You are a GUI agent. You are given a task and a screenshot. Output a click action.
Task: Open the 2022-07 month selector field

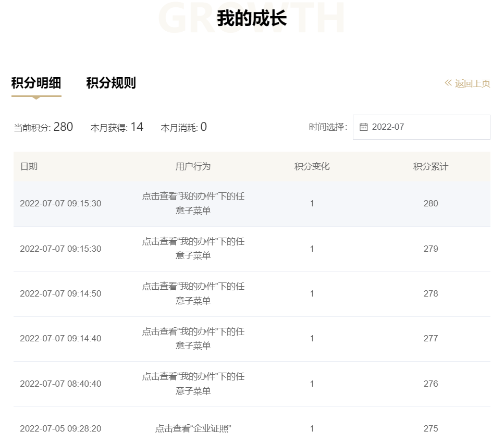[421, 127]
